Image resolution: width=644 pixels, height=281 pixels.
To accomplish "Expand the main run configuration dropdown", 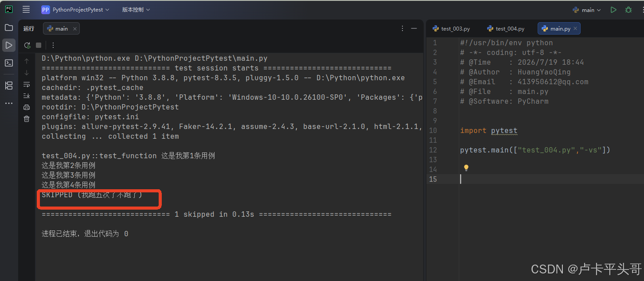I will 587,10.
